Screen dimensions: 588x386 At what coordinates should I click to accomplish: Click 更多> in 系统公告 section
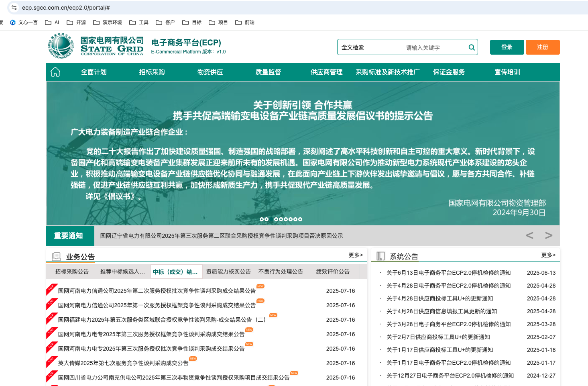(548, 255)
